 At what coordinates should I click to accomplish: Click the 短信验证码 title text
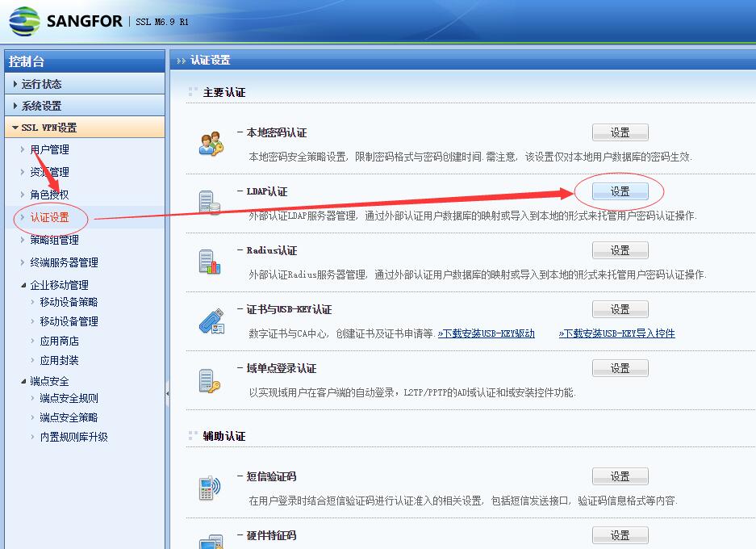coord(271,476)
